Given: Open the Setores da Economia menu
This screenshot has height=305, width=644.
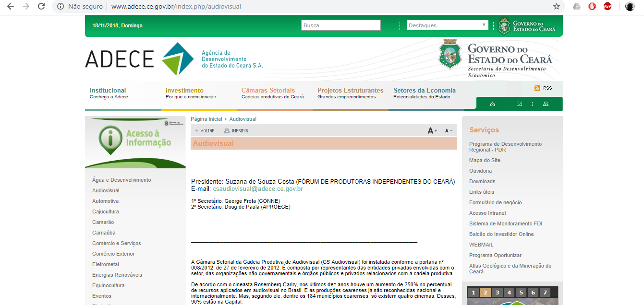Looking at the screenshot, I should point(425,90).
